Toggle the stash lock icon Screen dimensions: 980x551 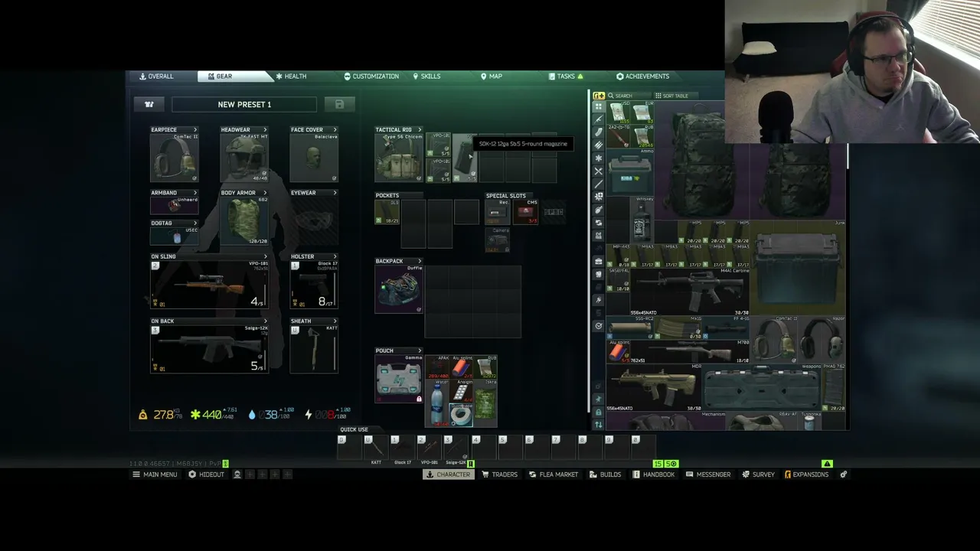point(599,412)
